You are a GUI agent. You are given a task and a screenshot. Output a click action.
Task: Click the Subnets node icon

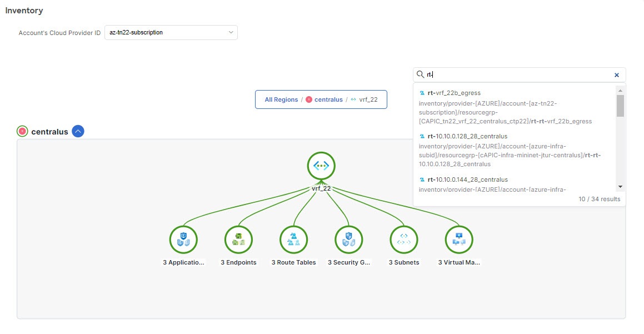(403, 240)
